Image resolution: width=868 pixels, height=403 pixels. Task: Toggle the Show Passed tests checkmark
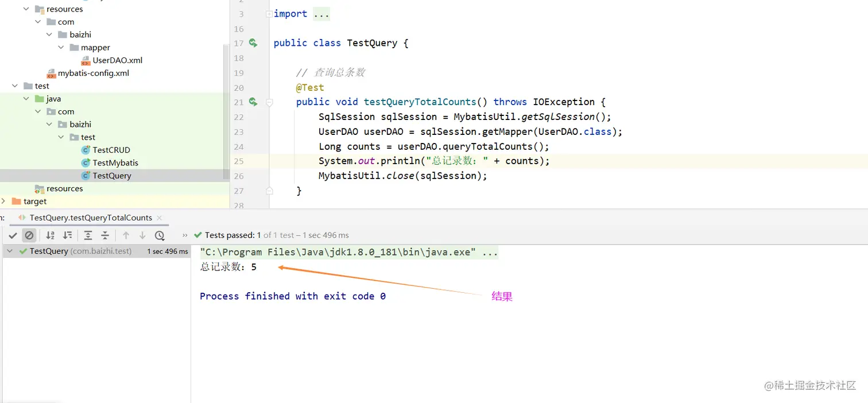point(13,235)
